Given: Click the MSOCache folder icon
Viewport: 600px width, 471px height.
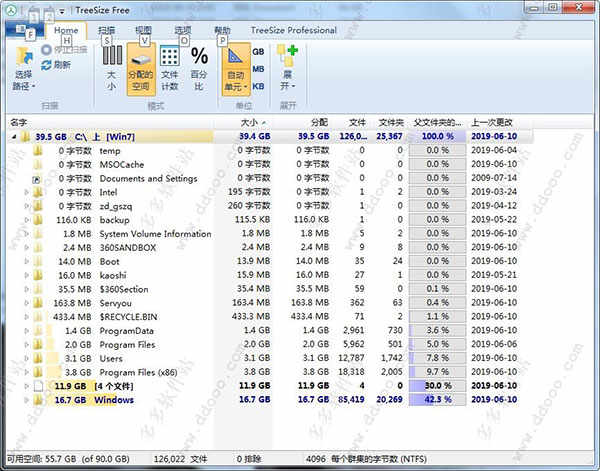Looking at the screenshot, I should pyautogui.click(x=38, y=165).
